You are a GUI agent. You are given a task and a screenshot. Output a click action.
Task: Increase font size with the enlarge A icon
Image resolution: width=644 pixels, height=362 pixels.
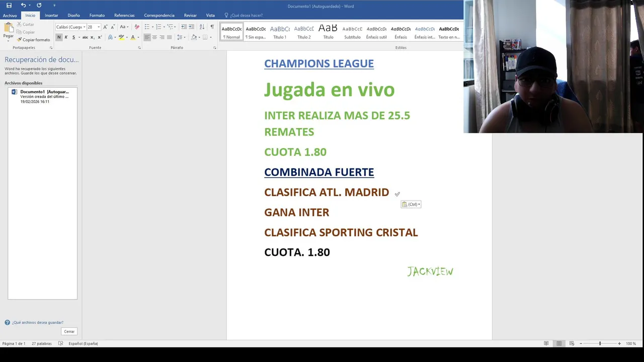click(x=105, y=27)
